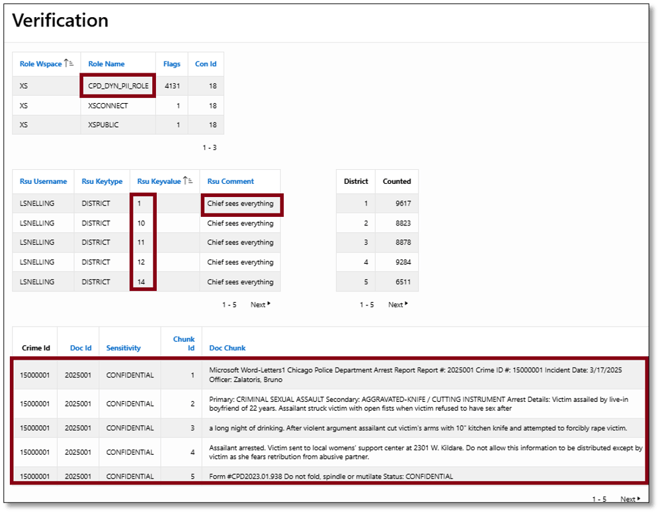Click the Rsu Username column header
This screenshot has width=660, height=513.
(x=44, y=181)
